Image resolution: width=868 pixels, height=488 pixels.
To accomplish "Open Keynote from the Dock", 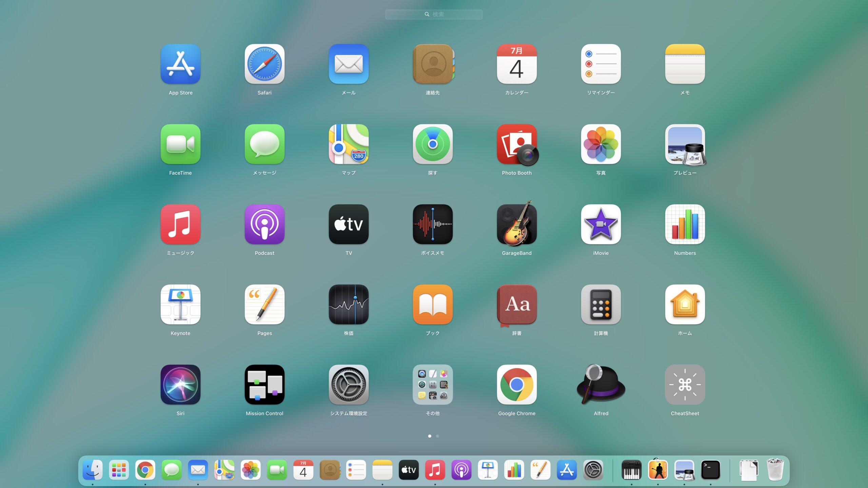I will (488, 470).
